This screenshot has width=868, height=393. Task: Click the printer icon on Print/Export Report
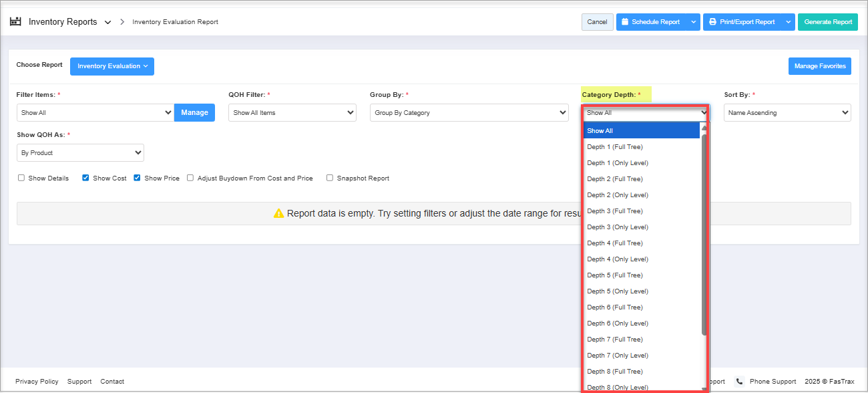(713, 22)
